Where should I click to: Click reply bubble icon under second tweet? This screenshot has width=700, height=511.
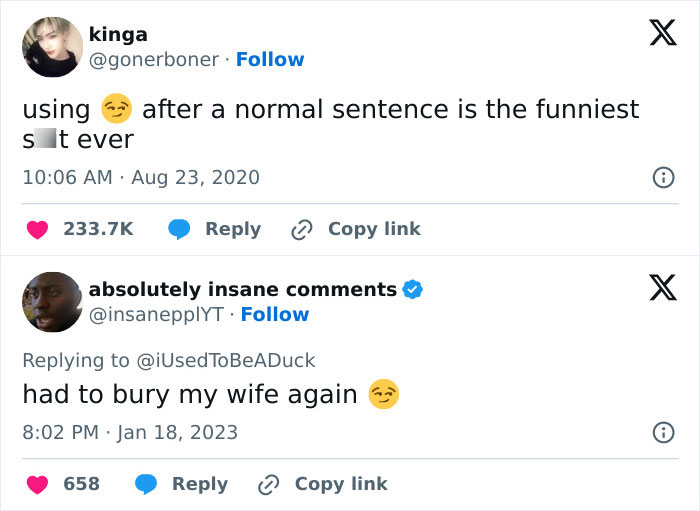tap(147, 484)
